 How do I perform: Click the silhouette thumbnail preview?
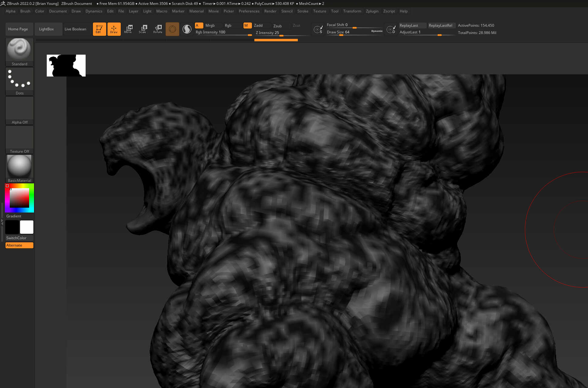click(x=66, y=66)
